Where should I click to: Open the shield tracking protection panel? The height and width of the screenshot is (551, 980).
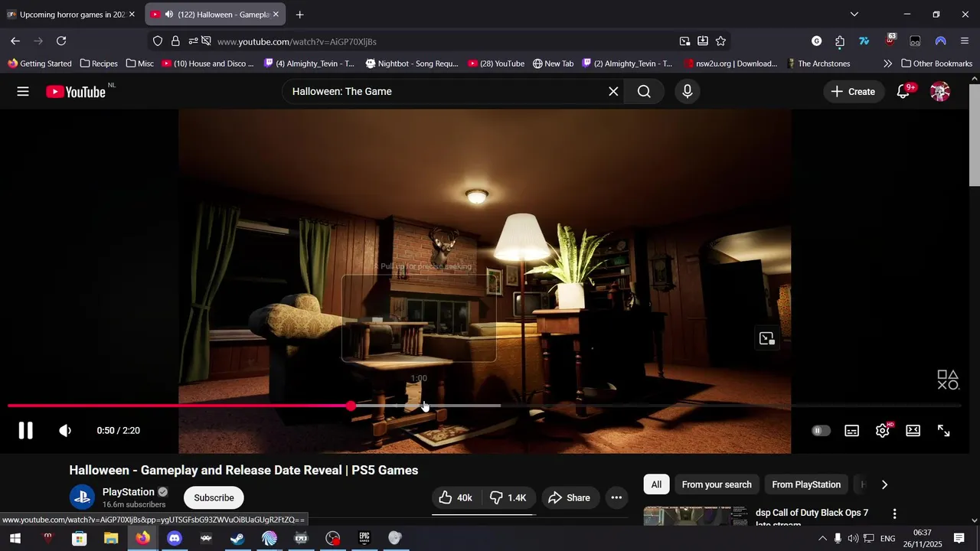[158, 41]
